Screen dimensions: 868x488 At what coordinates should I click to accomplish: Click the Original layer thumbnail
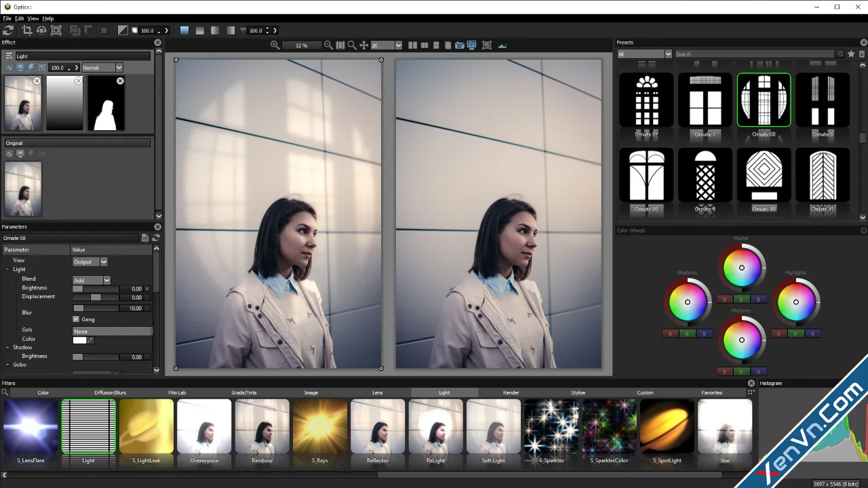point(23,189)
